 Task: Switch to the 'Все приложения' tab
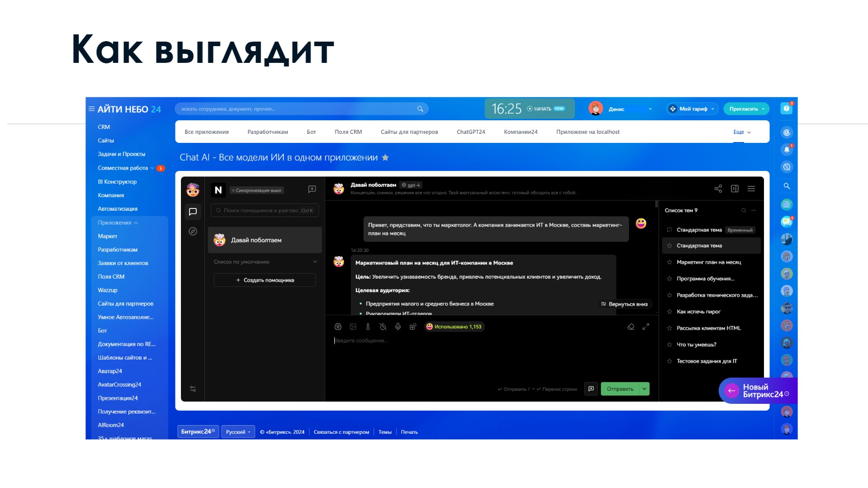[207, 132]
